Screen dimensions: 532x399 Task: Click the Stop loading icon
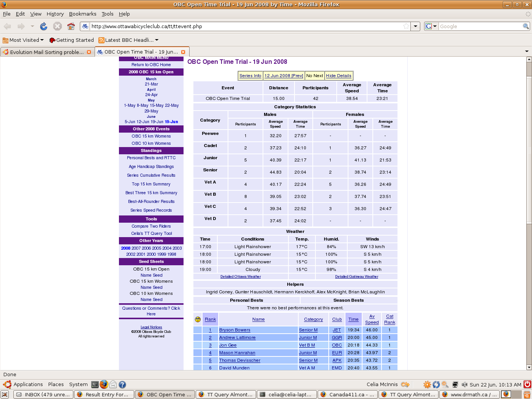coord(57,26)
